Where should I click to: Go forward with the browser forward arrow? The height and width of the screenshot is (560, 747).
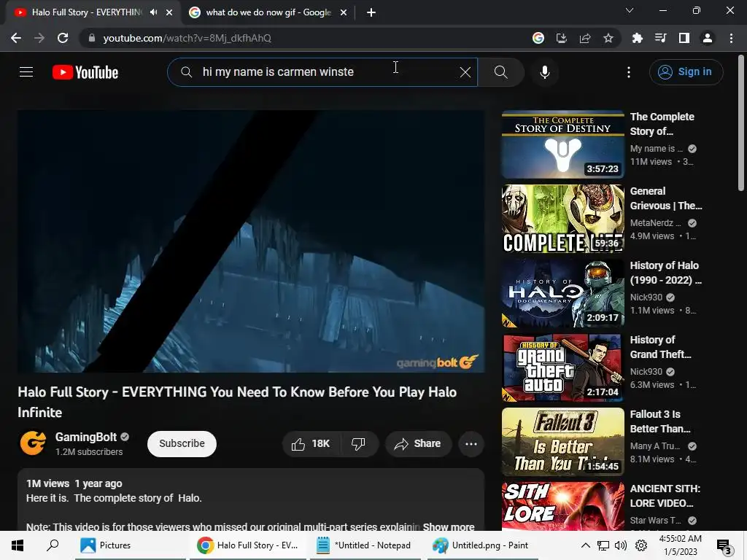click(39, 38)
